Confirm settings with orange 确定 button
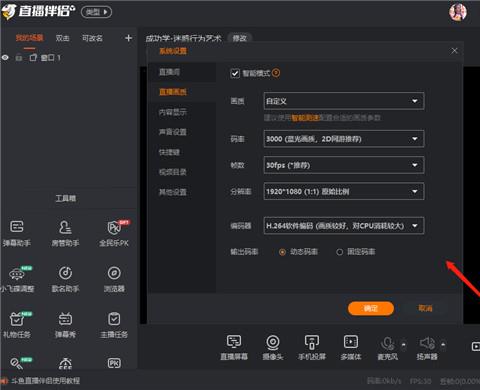This screenshot has height=390, width=480. [371, 308]
